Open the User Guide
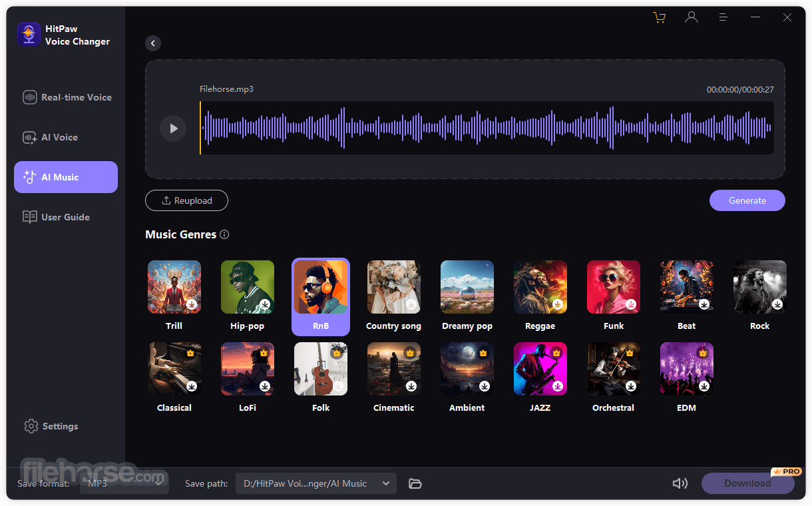The width and height of the screenshot is (812, 506). [67, 217]
